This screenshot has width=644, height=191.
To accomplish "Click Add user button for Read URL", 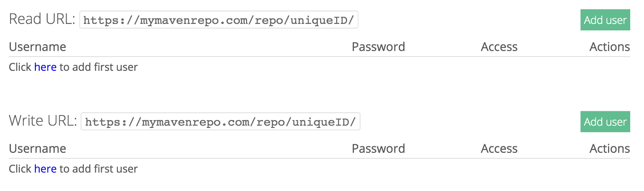I will pos(605,20).
